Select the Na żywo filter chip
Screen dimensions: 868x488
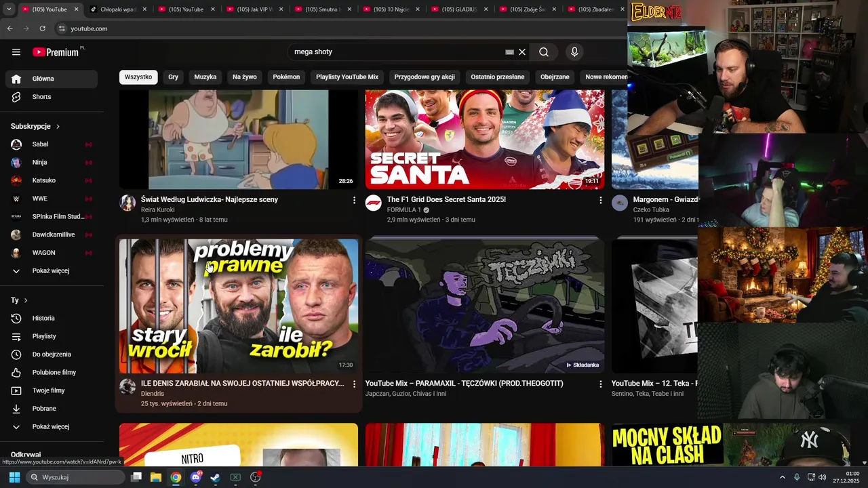245,77
